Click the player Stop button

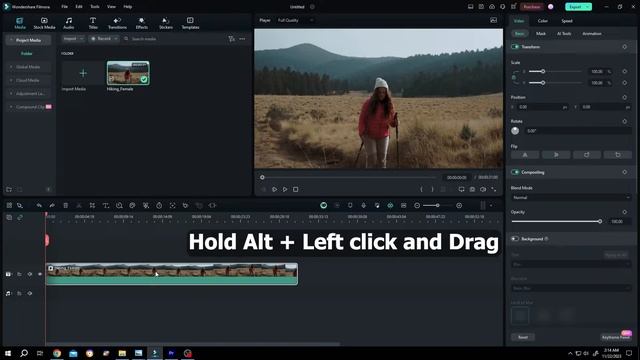pos(296,189)
